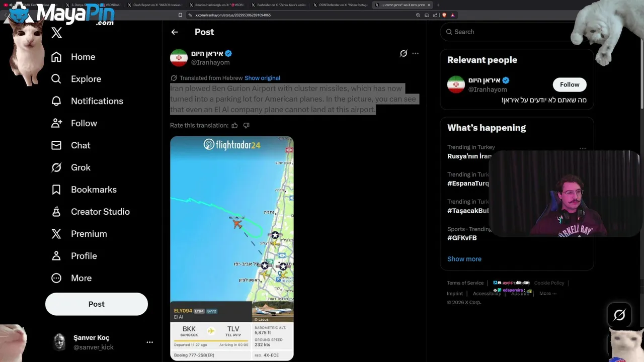Open Chat in the sidebar

[x=70, y=145]
